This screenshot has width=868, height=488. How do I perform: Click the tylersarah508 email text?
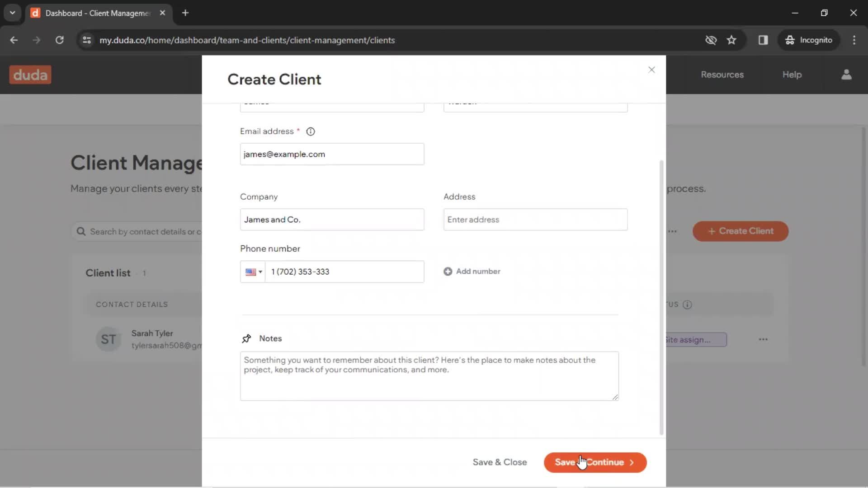click(x=166, y=346)
